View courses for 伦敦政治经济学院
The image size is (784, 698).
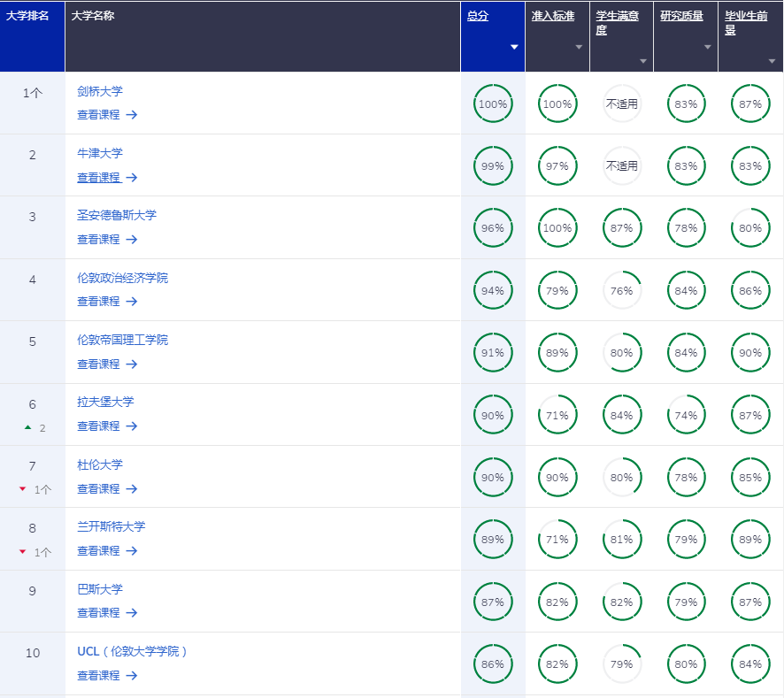click(107, 302)
